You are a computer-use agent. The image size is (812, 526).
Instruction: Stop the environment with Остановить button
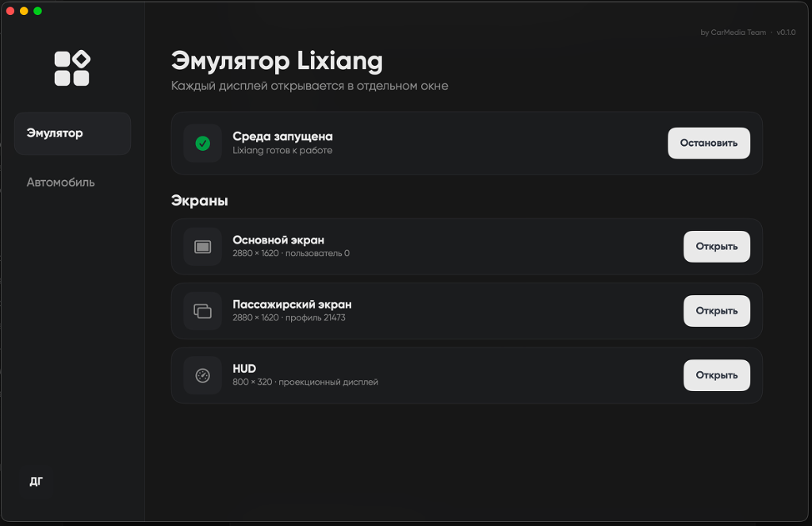pyautogui.click(x=708, y=143)
